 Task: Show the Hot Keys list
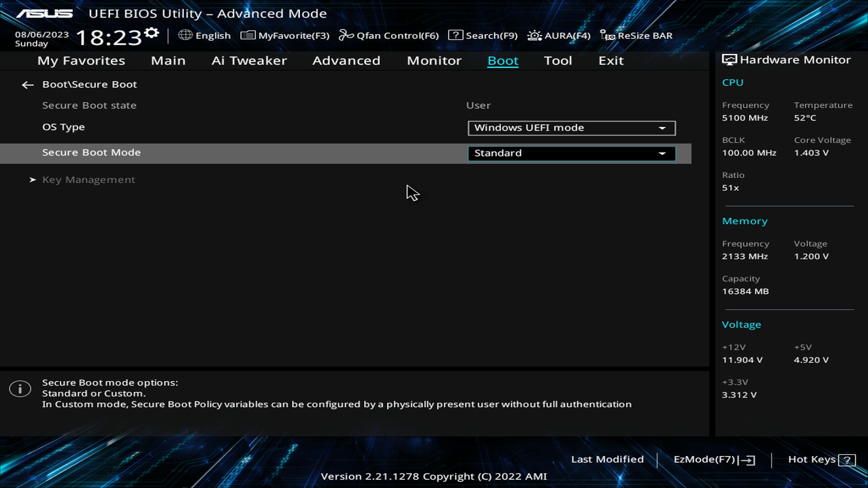pos(822,460)
